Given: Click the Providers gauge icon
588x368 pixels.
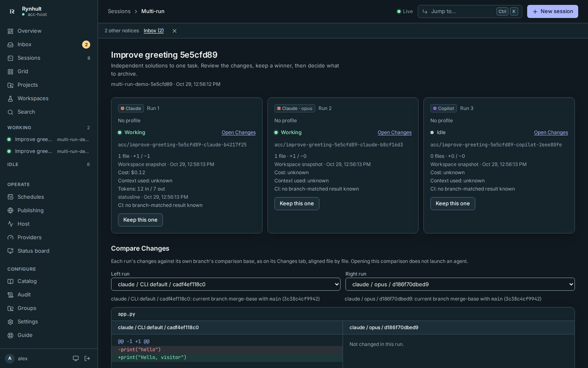Looking at the screenshot, I should pyautogui.click(x=10, y=238).
